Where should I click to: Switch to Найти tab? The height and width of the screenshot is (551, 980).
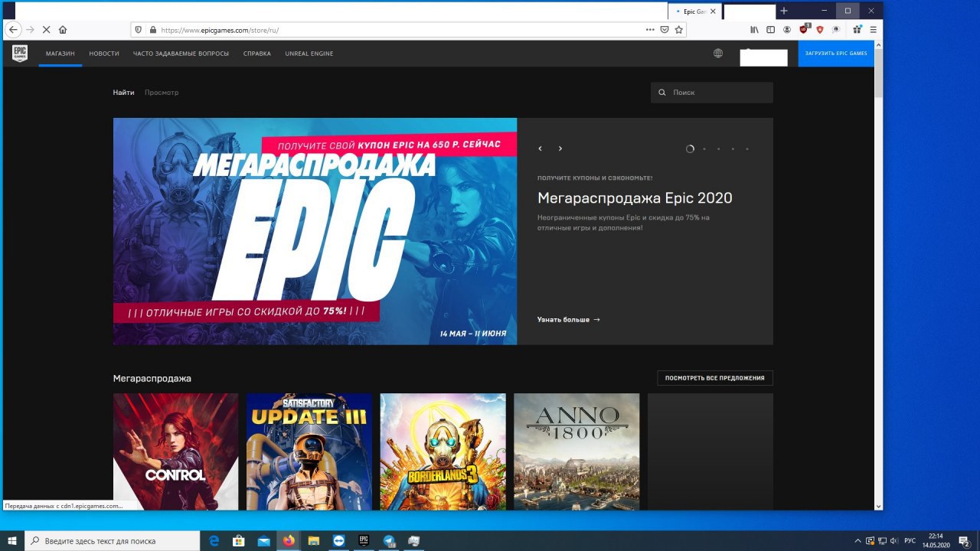tap(123, 93)
